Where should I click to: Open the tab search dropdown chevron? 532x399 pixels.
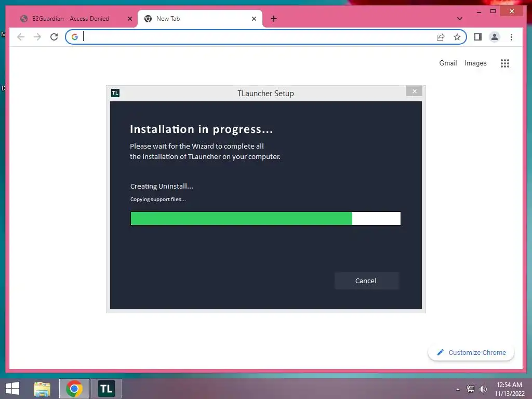pyautogui.click(x=460, y=19)
